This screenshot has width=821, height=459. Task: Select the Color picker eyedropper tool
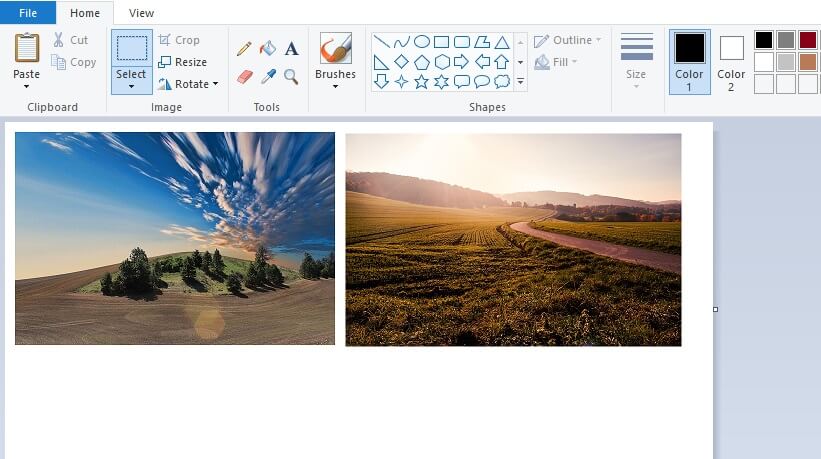point(268,77)
